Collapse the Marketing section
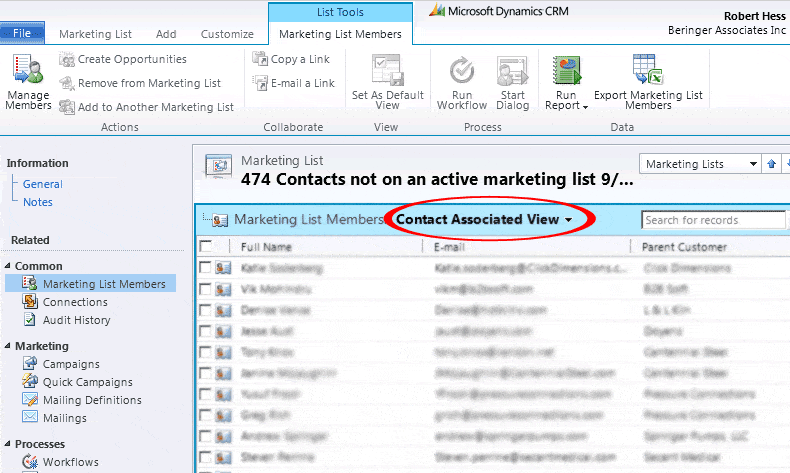 tap(8, 346)
